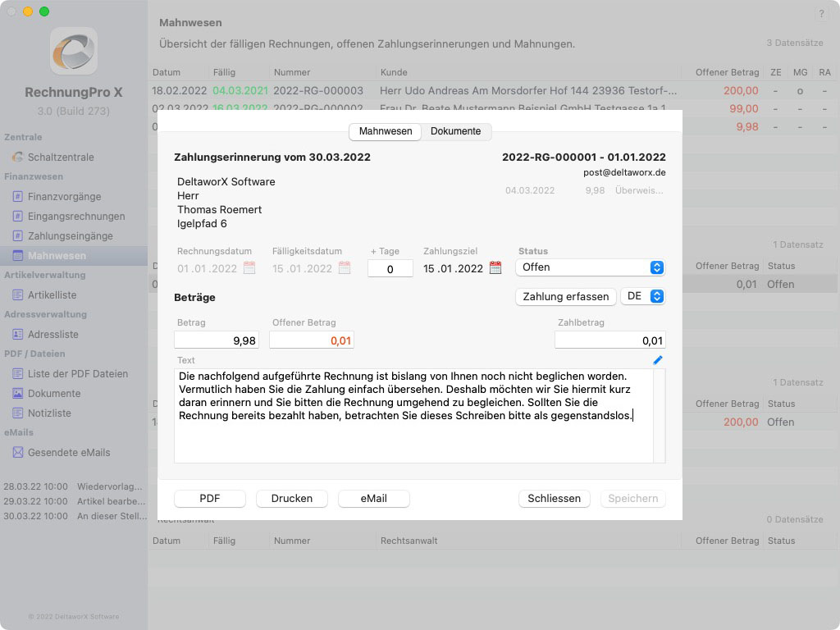Open the Status dropdown showing Offen
The height and width of the screenshot is (630, 840).
(590, 267)
